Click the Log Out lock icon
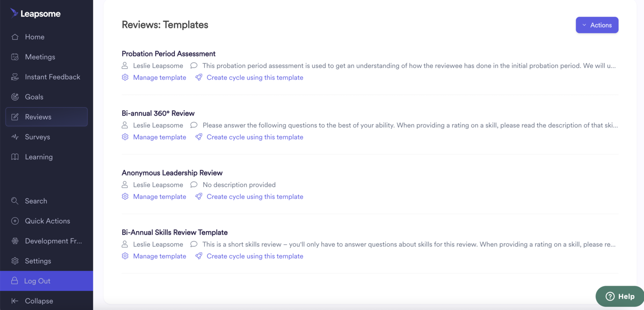 coord(14,281)
